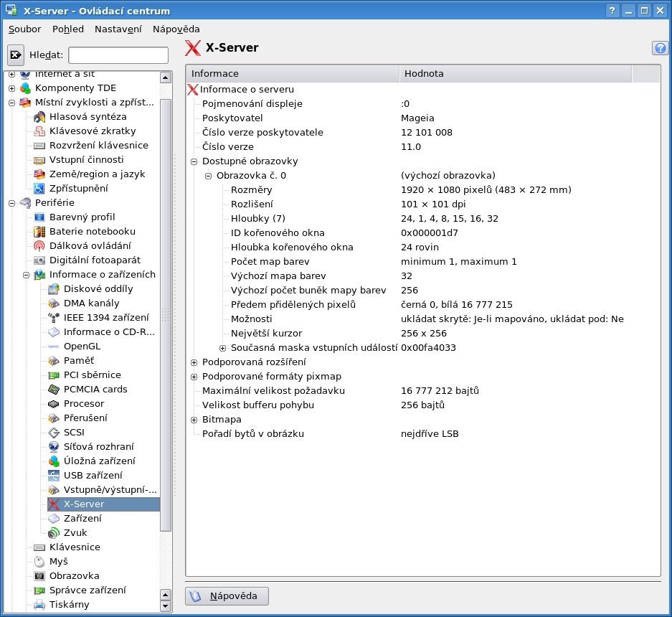Click the Správce zařízení icon

coord(39,590)
